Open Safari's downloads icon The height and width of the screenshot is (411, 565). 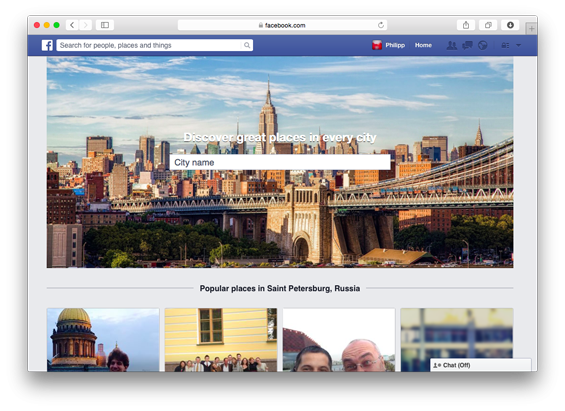510,25
